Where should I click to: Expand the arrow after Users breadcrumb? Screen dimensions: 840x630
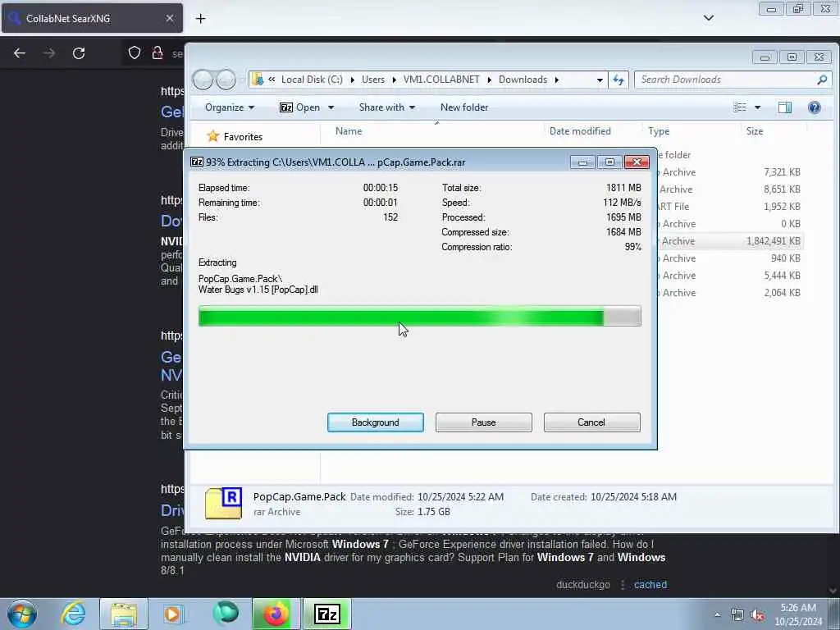point(394,80)
